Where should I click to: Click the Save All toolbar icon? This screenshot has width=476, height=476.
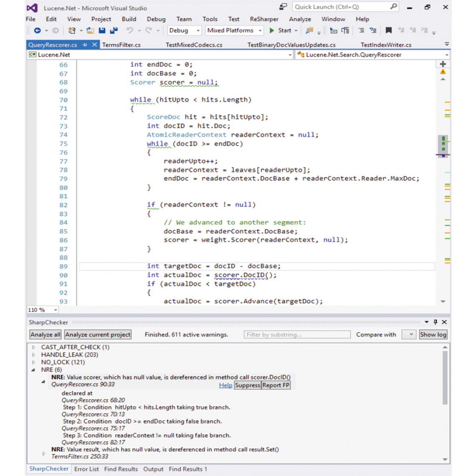(x=114, y=30)
